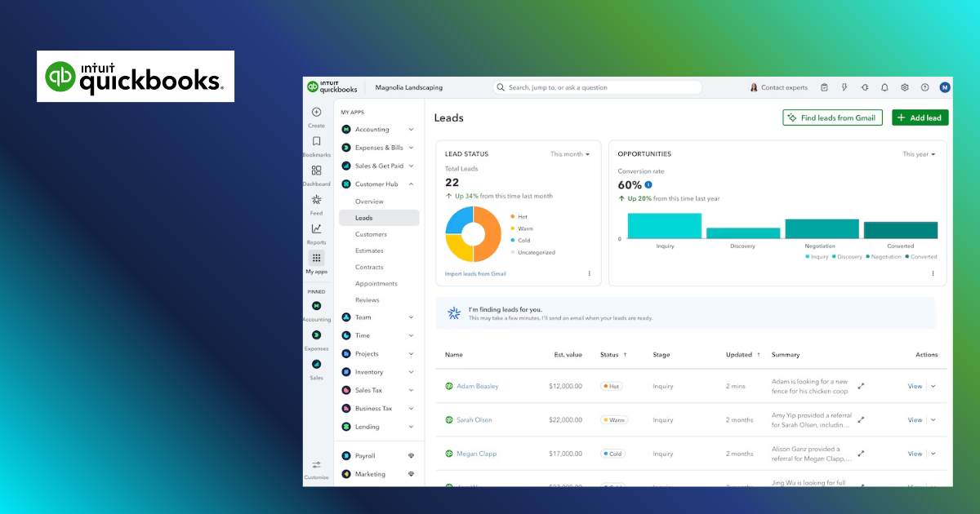The height and width of the screenshot is (514, 980).
Task: Select Customers under Customer Hub
Action: click(371, 234)
